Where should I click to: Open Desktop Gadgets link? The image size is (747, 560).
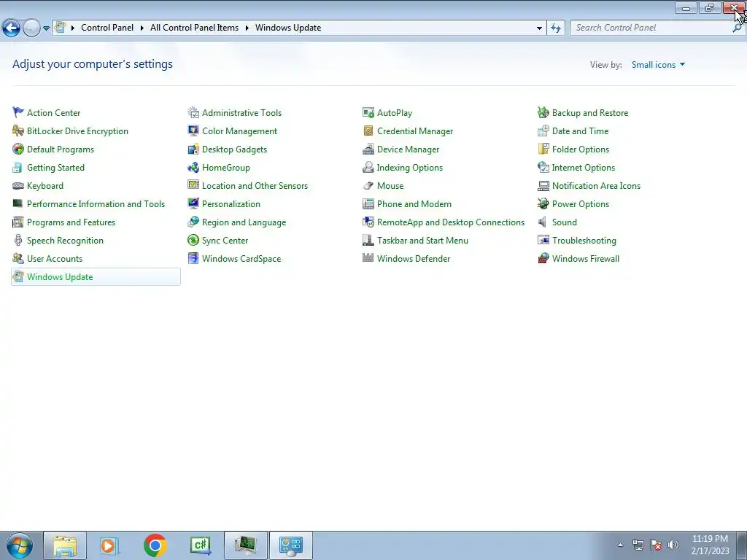point(234,149)
